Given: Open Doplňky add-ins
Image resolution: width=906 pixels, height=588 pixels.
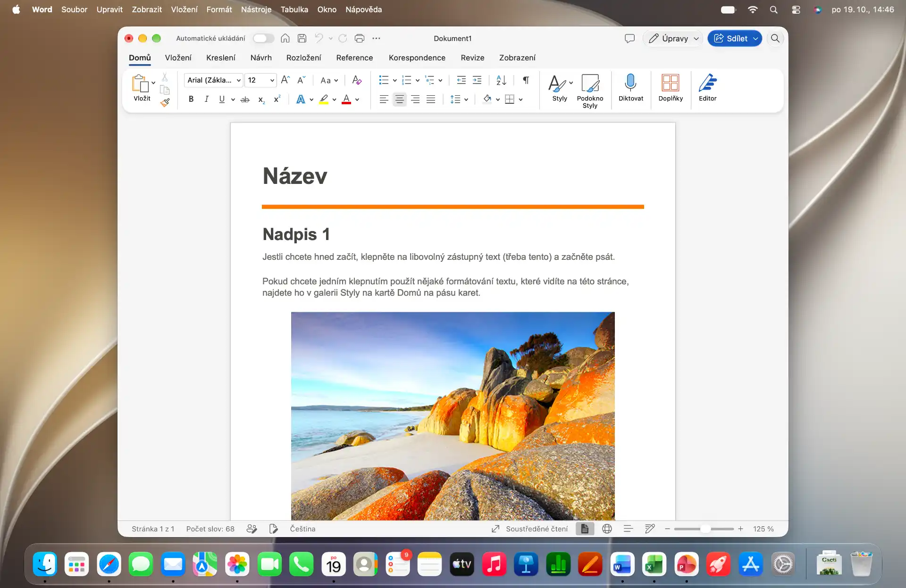Looking at the screenshot, I should (x=670, y=89).
